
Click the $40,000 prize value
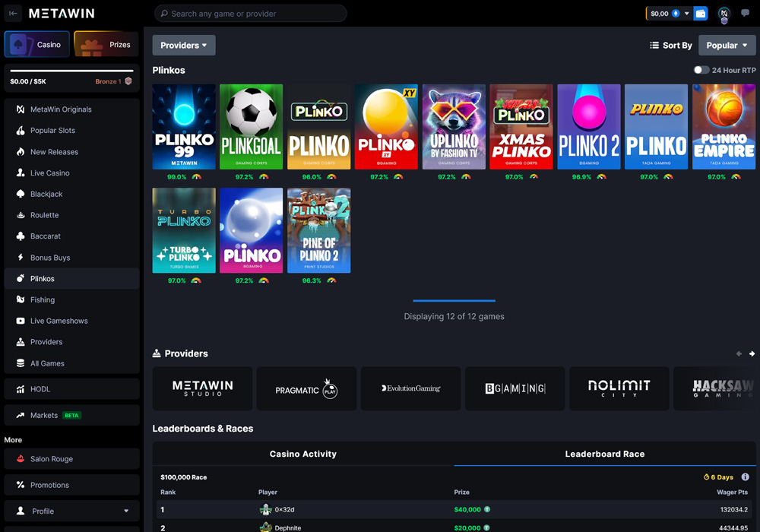click(x=467, y=510)
